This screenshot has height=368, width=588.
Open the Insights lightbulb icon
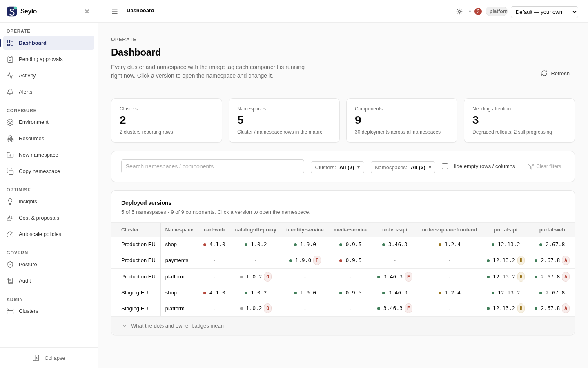pyautogui.click(x=10, y=202)
